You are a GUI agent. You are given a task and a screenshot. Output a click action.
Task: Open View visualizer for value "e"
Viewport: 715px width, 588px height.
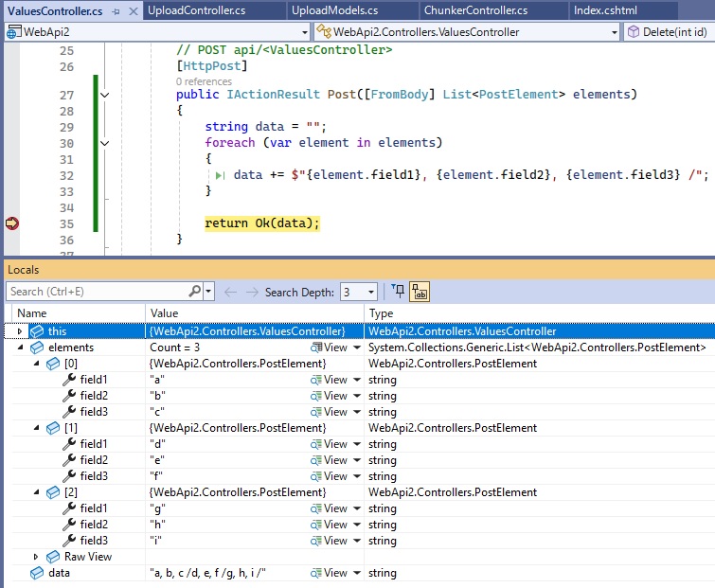click(329, 460)
